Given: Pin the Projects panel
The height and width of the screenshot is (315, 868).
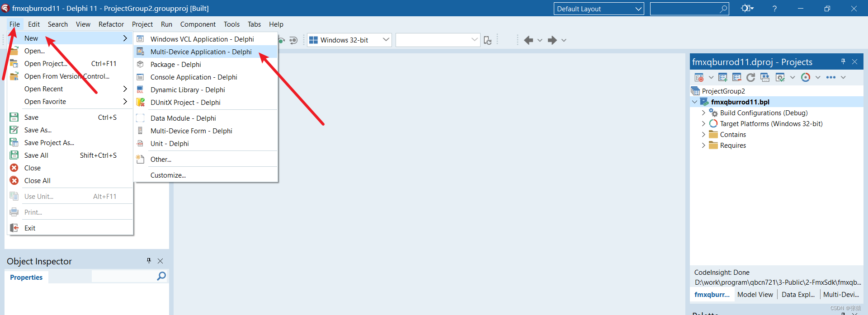Looking at the screenshot, I should (x=843, y=61).
